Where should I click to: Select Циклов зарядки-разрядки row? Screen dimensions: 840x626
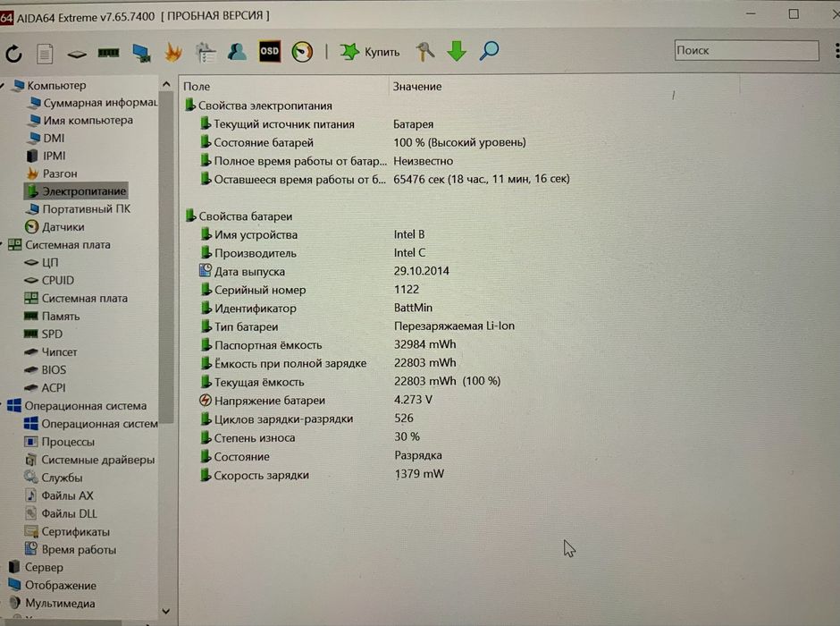tap(307, 419)
